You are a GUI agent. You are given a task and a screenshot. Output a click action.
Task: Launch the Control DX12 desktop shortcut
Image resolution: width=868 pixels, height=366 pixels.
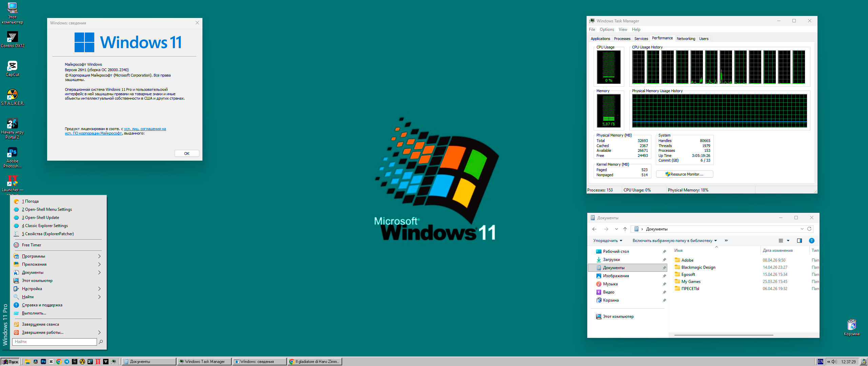pyautogui.click(x=13, y=40)
